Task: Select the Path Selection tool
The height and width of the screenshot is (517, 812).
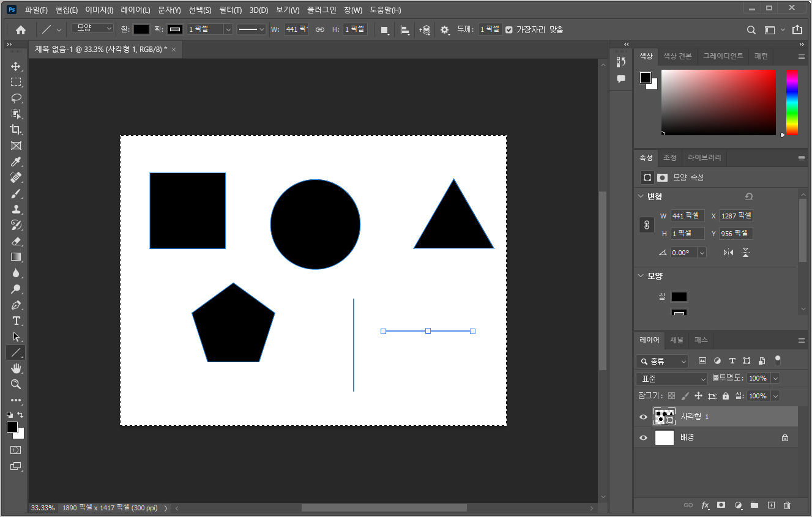Action: (16, 337)
